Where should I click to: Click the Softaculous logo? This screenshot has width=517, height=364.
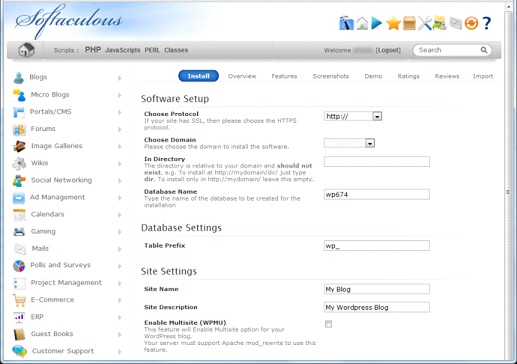(x=69, y=21)
